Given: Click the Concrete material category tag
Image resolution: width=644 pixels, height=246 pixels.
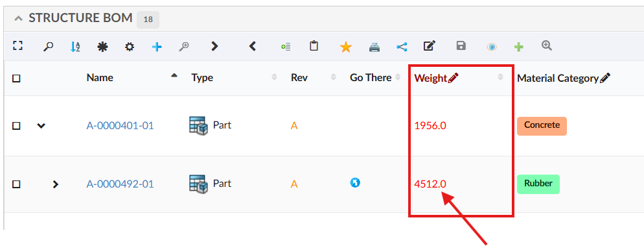Looking at the screenshot, I should (542, 126).
